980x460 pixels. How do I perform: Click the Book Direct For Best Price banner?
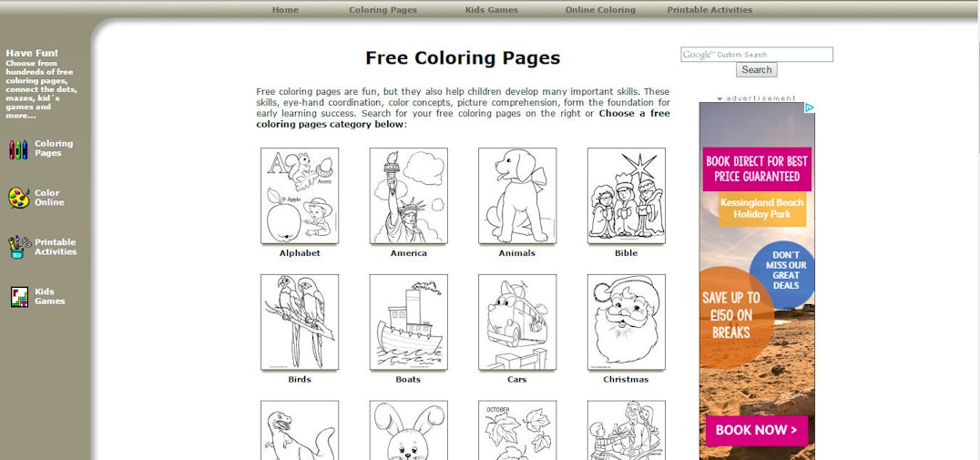coord(757,169)
